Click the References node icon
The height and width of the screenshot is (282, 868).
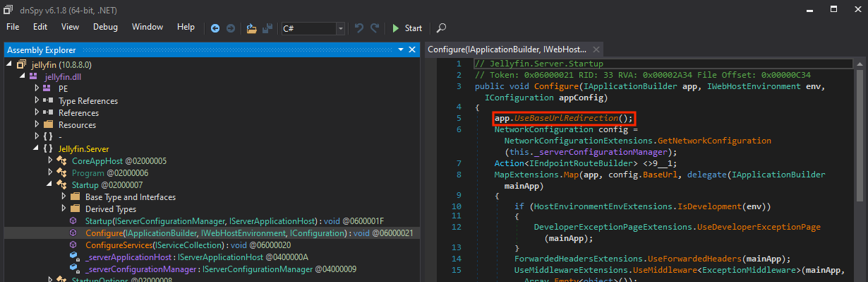(47, 112)
